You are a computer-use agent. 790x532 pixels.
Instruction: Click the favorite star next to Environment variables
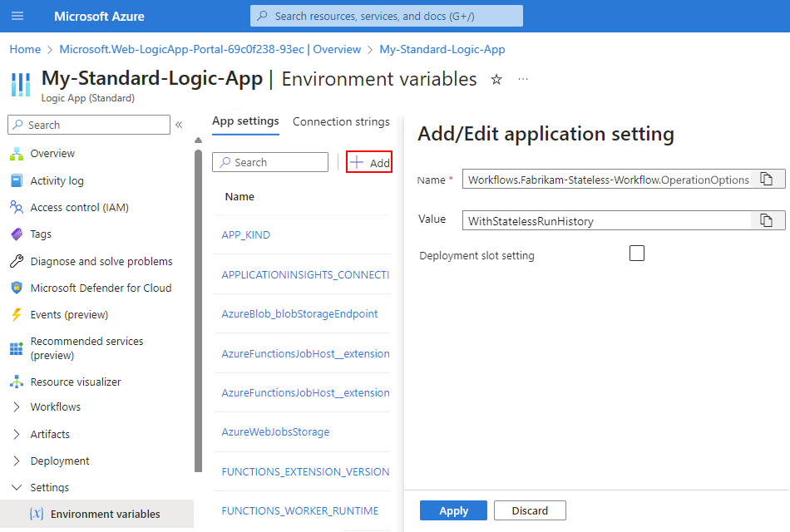[x=496, y=78]
